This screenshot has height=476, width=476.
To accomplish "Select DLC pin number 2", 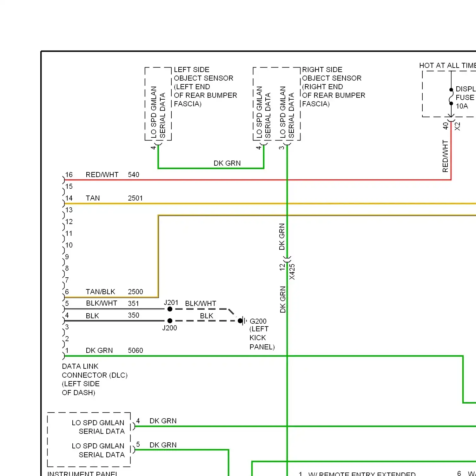I will (67, 339).
